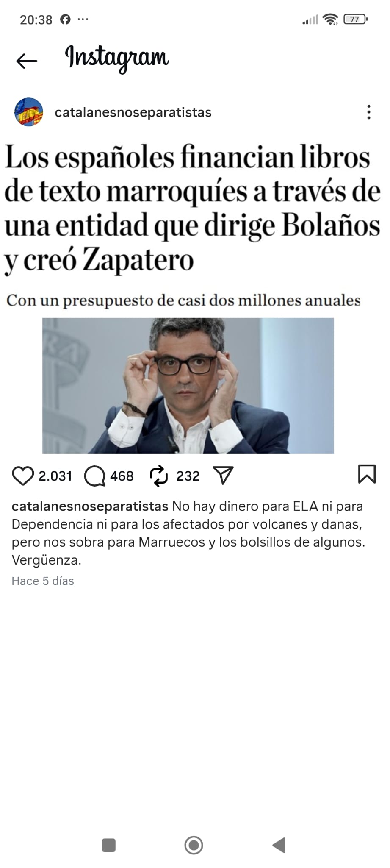
Task: Repost using the circular arrows icon
Action: [159, 476]
